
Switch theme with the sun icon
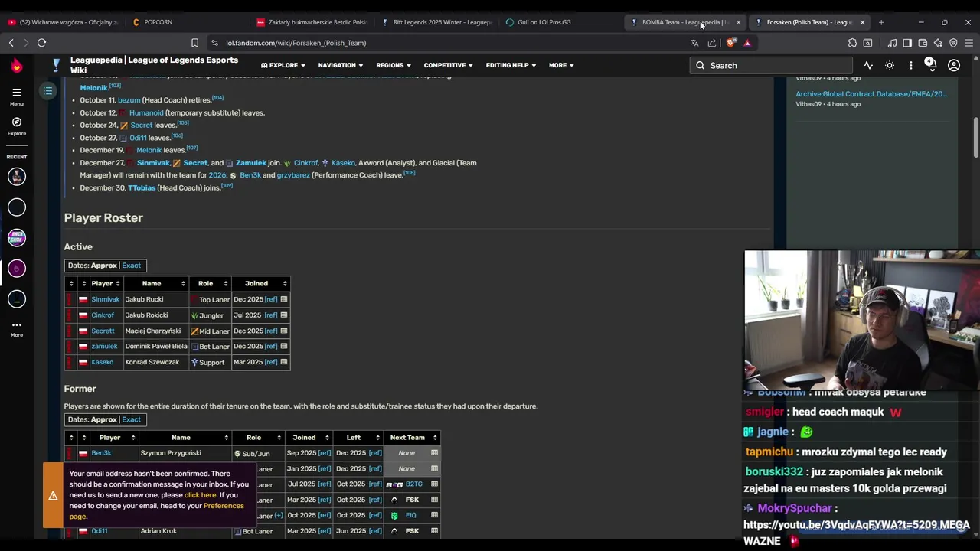tap(890, 66)
